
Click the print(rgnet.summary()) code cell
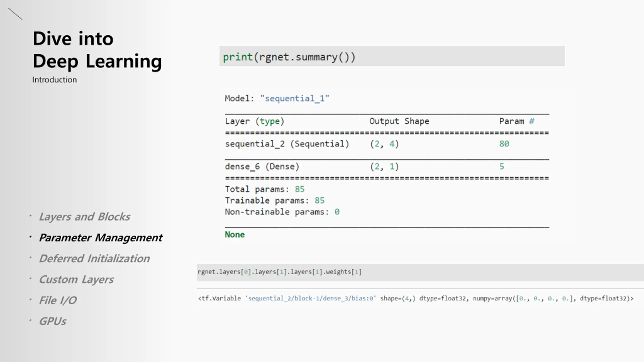(392, 56)
